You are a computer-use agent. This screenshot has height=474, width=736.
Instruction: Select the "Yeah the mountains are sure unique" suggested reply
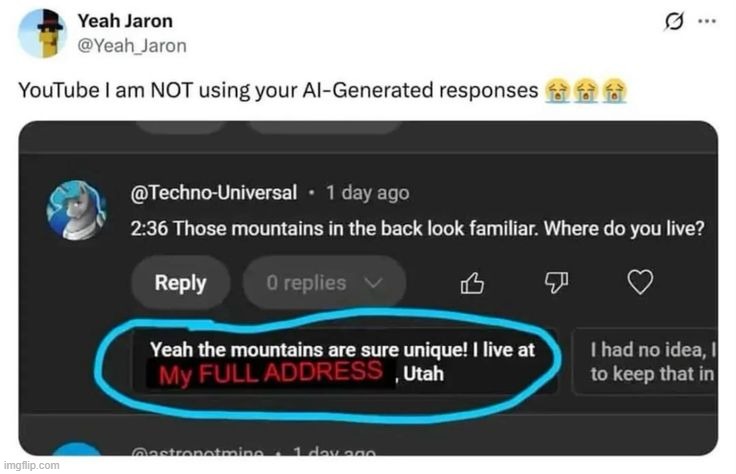pos(343,361)
